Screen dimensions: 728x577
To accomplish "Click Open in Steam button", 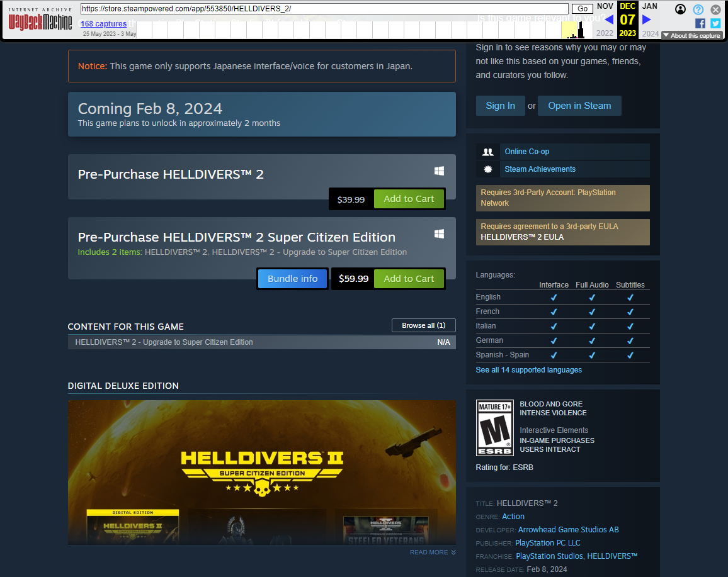I will point(579,106).
